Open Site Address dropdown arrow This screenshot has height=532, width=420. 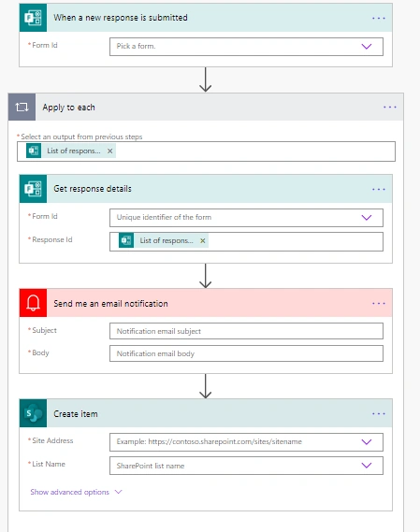point(367,441)
